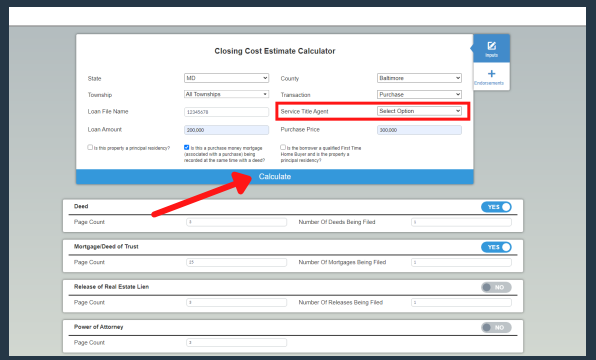Viewport: 596px width, 360px height.
Task: Toggle the Mortgage/Deed of Trust switch
Action: 496,247
